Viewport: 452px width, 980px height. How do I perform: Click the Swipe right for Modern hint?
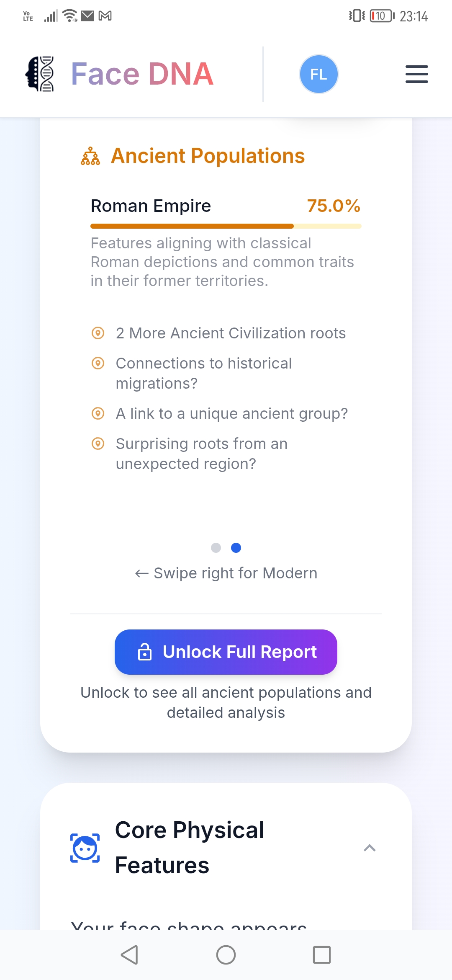click(x=226, y=573)
